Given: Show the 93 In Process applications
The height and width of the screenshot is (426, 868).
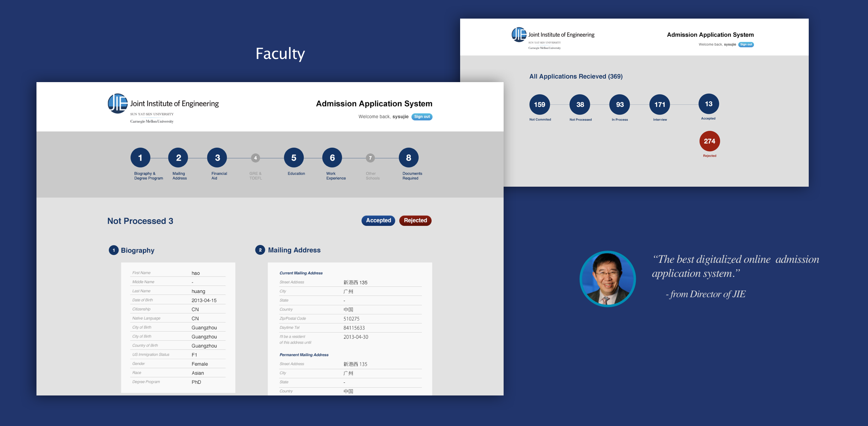Looking at the screenshot, I should tap(620, 105).
